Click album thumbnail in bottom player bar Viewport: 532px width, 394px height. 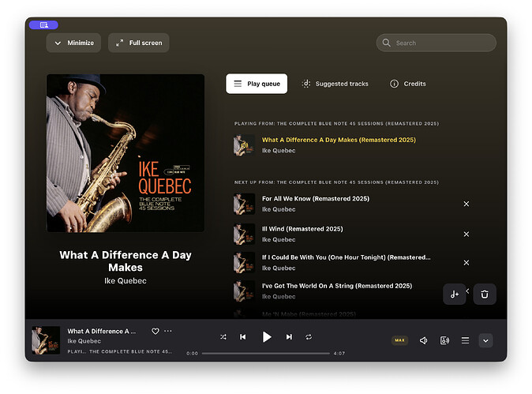pyautogui.click(x=46, y=340)
